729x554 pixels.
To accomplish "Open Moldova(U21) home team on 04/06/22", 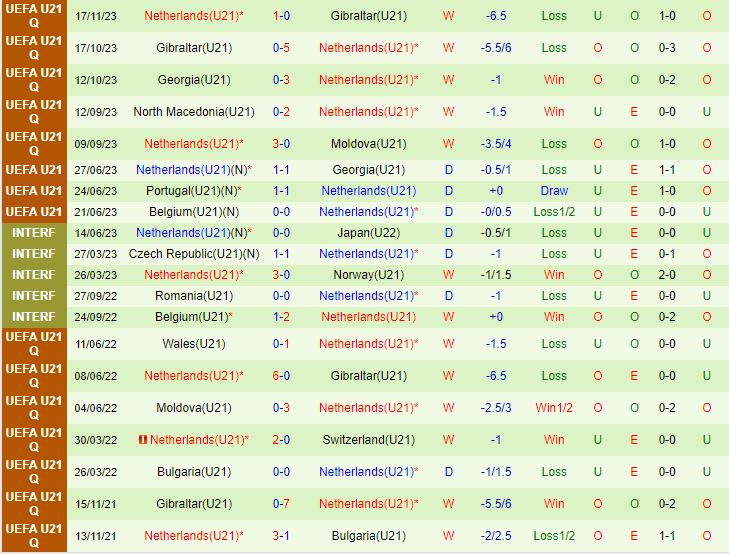I will 194,408.
